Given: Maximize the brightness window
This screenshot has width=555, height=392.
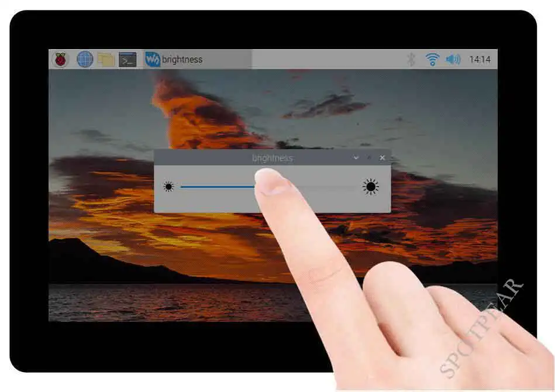Looking at the screenshot, I should pos(369,158).
